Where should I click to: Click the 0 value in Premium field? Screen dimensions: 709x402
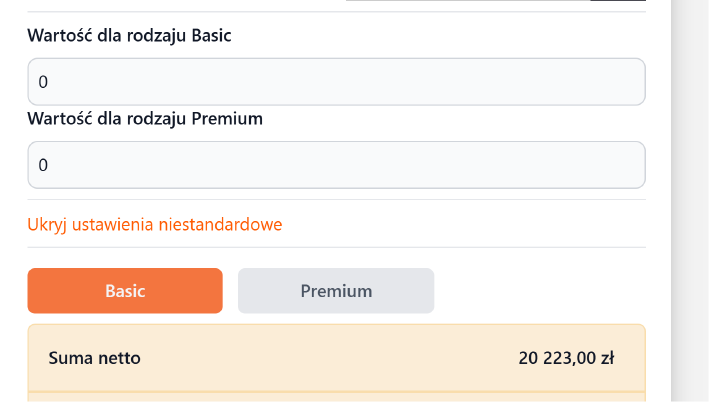[43, 166]
